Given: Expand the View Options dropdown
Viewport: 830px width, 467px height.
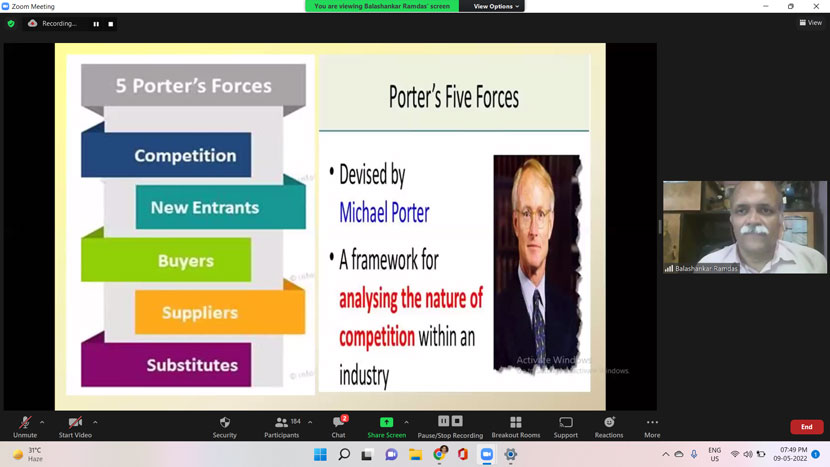Looking at the screenshot, I should (x=496, y=6).
